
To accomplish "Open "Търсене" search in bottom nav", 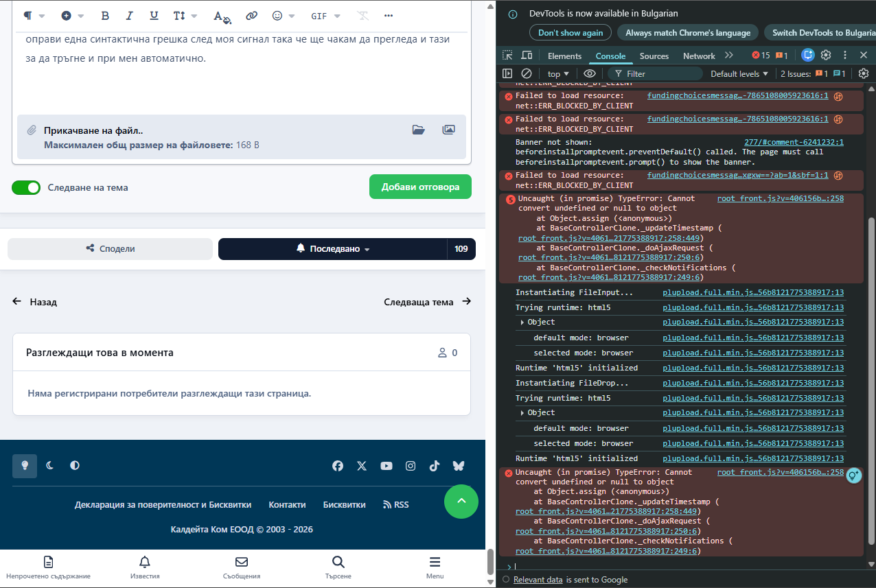I will [x=338, y=567].
